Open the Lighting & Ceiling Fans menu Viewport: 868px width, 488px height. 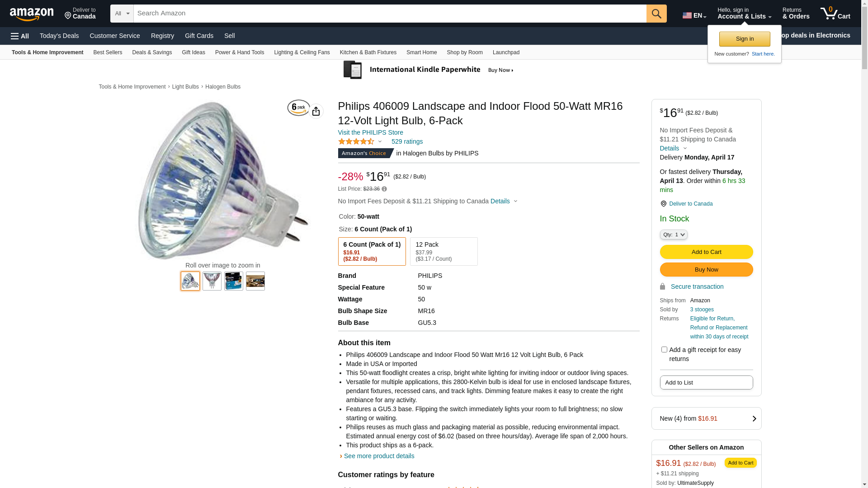click(x=302, y=52)
